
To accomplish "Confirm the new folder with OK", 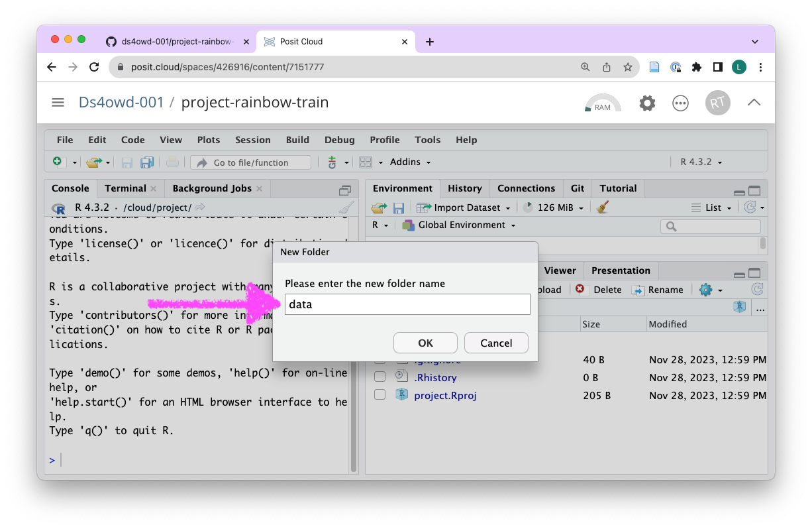I will (425, 343).
